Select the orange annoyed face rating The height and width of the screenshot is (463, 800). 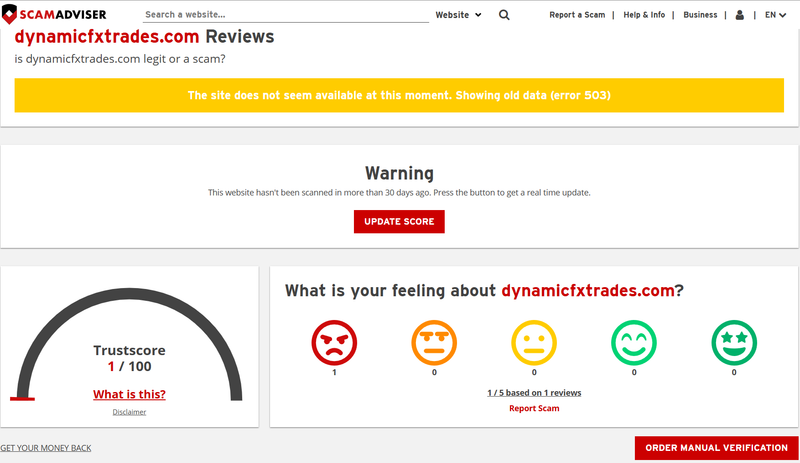(x=434, y=343)
